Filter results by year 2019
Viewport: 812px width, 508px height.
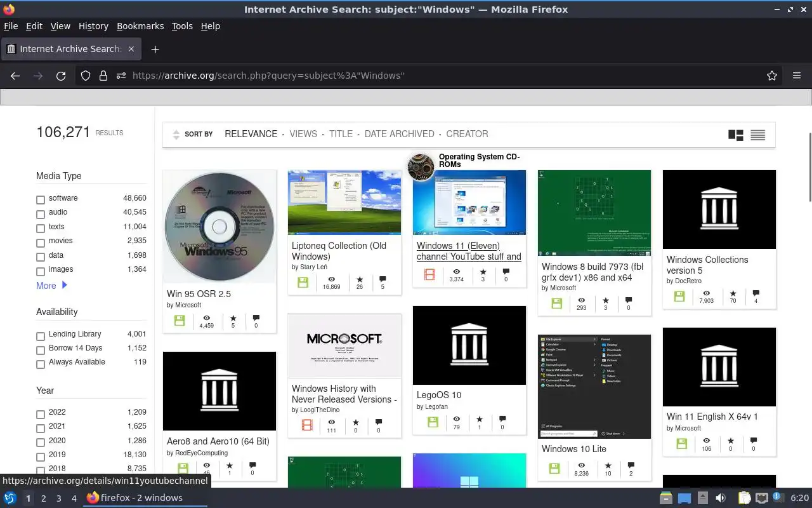tap(41, 457)
